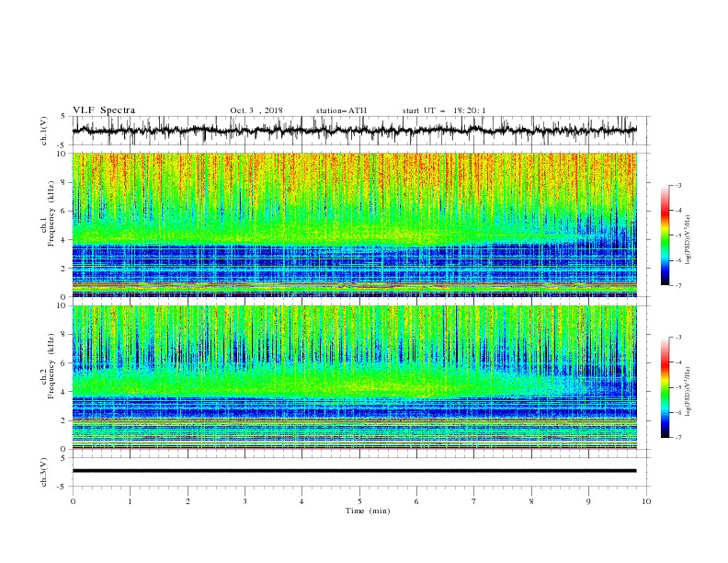The width and height of the screenshot is (728, 563).
Task: Click the "-7" tick of the ch.1 colorbar
Action: (678, 285)
